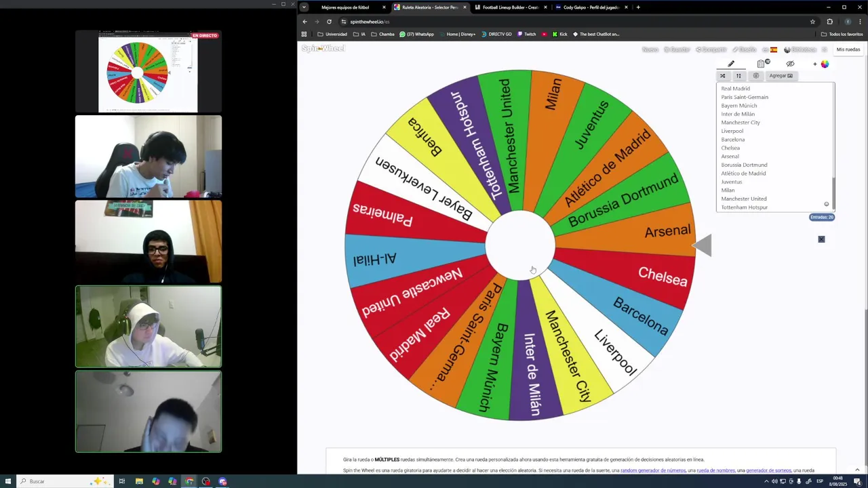This screenshot has height=488, width=868.
Task: Click the shuffle entries button
Action: 722,76
